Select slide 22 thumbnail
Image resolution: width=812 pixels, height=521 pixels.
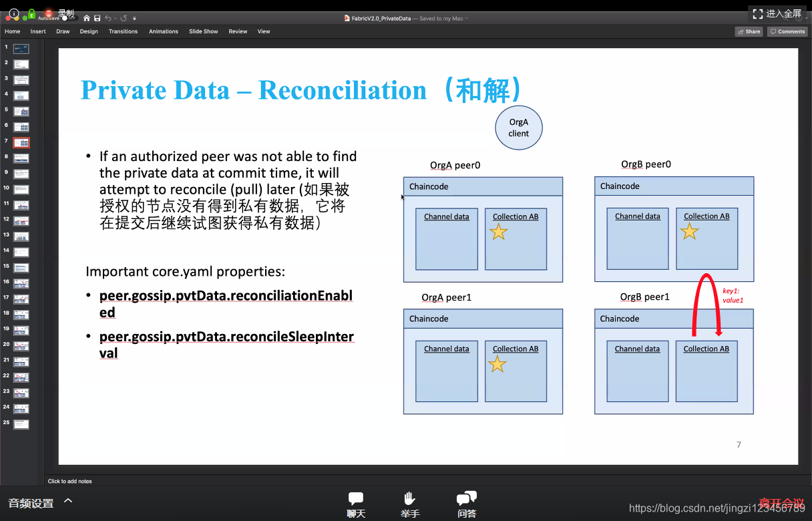21,377
